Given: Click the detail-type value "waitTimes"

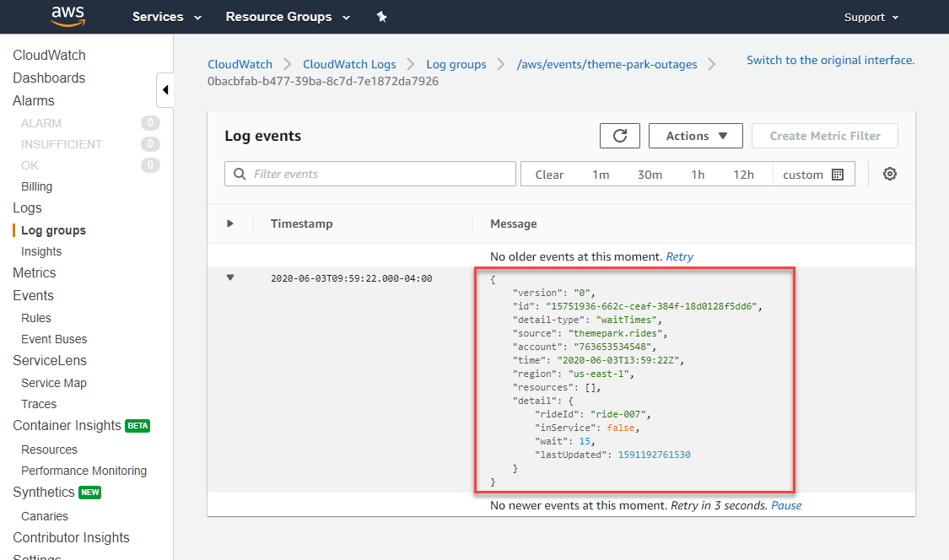Looking at the screenshot, I should (x=626, y=320).
